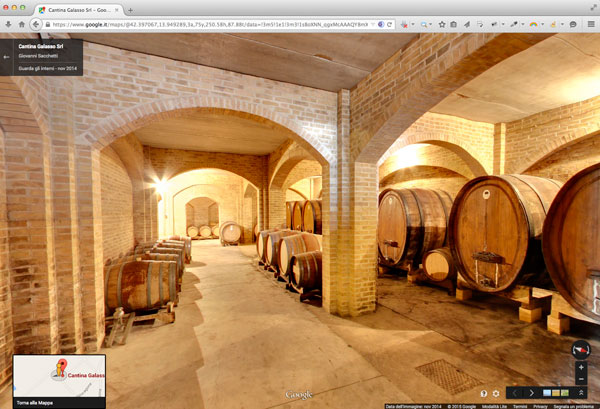Click the 'Privacy' link
The image size is (600, 409).
pos(540,407)
